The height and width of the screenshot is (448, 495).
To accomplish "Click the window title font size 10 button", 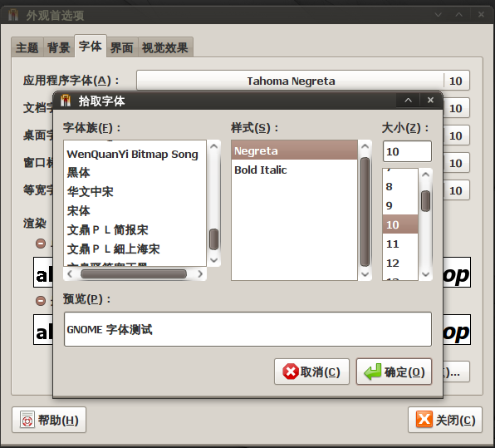I will [456, 163].
